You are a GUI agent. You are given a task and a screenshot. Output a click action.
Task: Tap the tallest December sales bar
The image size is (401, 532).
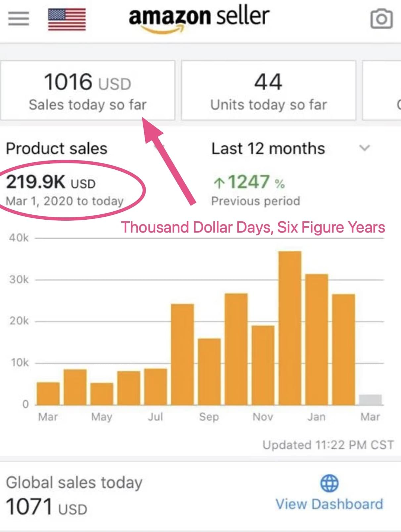coord(290,328)
